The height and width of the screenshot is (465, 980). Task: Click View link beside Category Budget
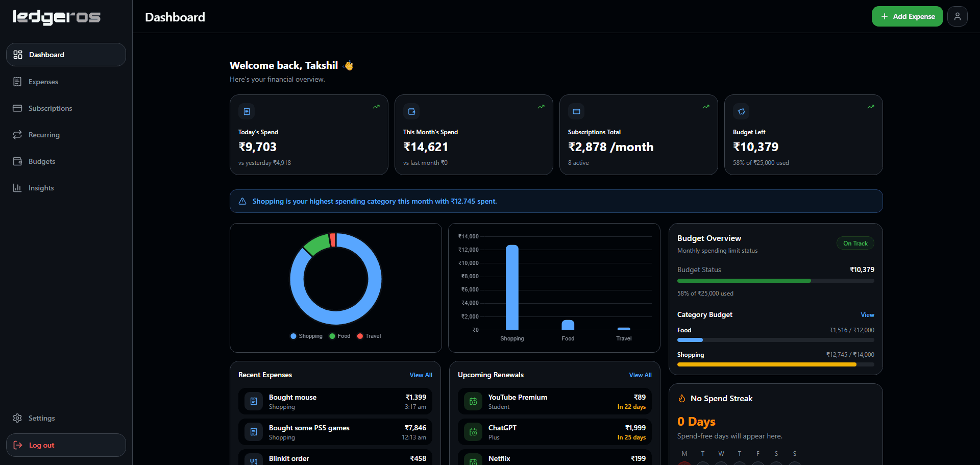tap(867, 315)
